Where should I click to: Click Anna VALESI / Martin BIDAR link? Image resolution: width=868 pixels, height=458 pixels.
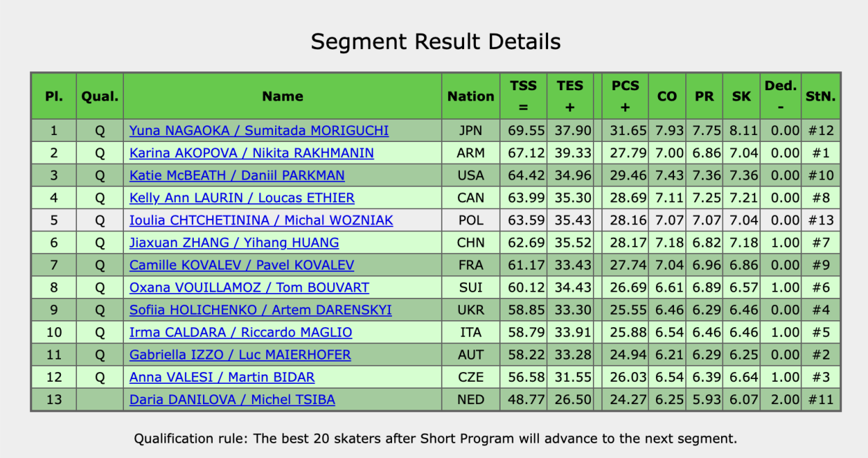coord(222,378)
